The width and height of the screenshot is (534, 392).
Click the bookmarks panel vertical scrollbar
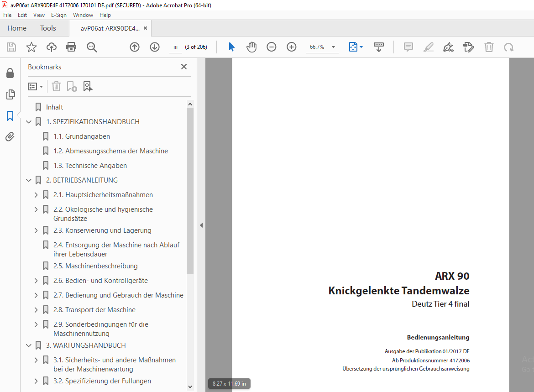tap(190, 191)
